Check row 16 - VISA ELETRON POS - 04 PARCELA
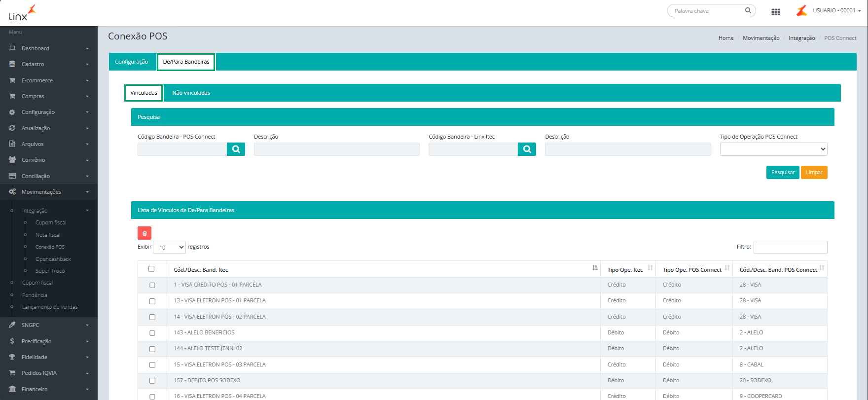This screenshot has width=868, height=400. 152,397
